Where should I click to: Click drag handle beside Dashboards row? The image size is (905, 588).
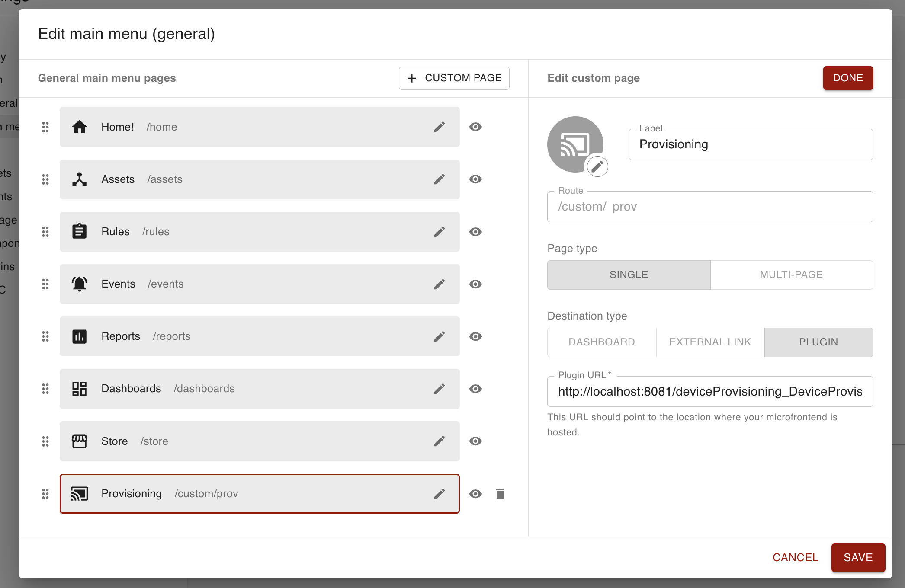click(x=45, y=389)
